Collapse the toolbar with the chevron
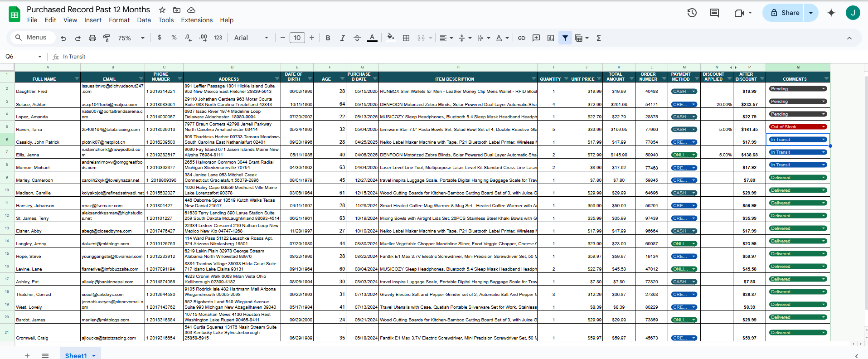The image size is (868, 359). [849, 38]
